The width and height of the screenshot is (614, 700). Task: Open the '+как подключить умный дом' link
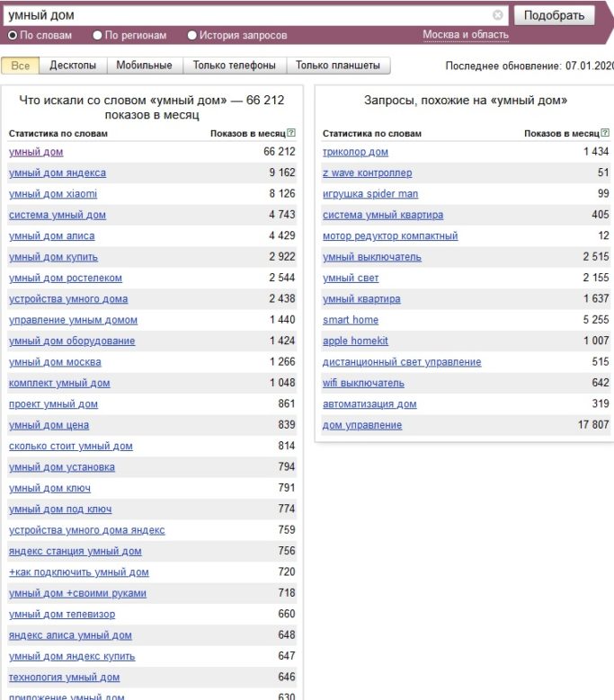78,572
